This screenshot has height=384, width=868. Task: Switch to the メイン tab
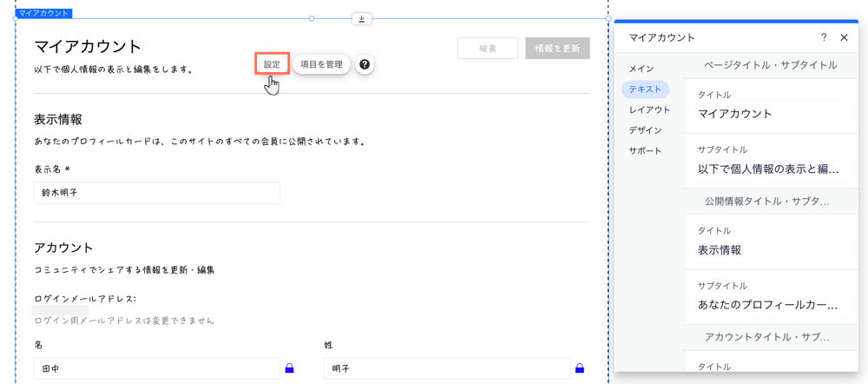pos(641,69)
